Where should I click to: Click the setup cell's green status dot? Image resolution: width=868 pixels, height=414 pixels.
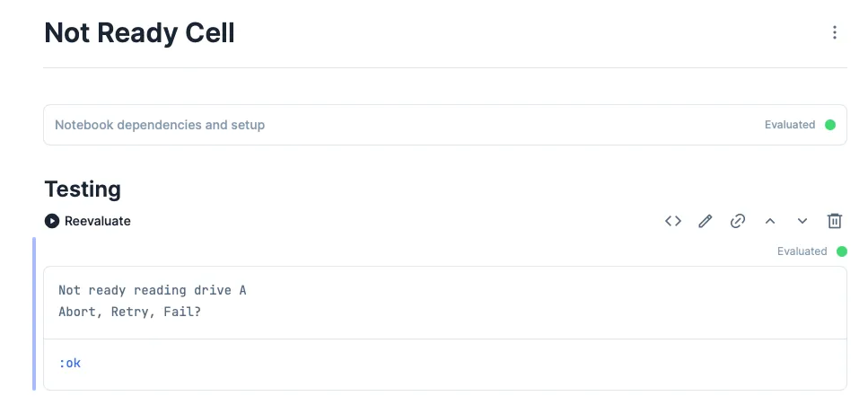pyautogui.click(x=830, y=125)
